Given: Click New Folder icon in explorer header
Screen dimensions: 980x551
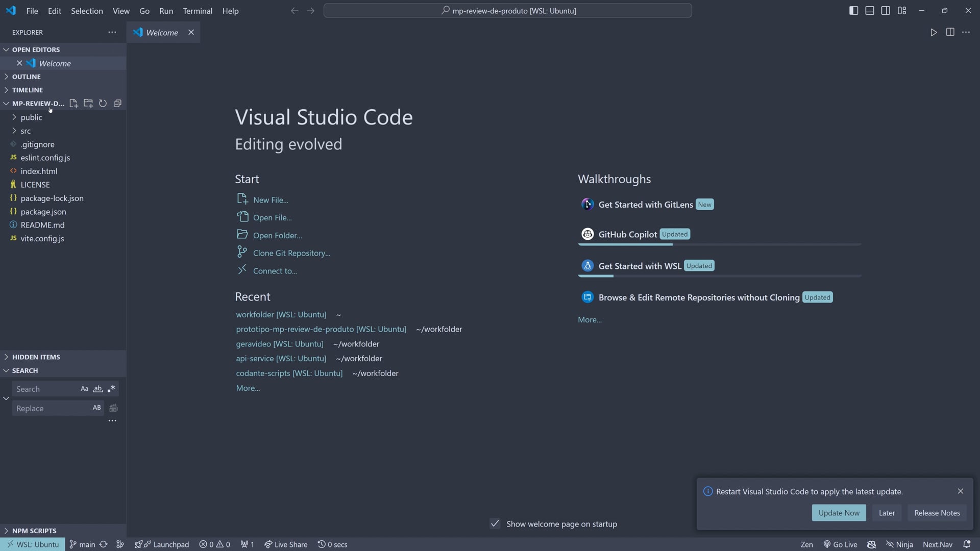Looking at the screenshot, I should tap(88, 103).
